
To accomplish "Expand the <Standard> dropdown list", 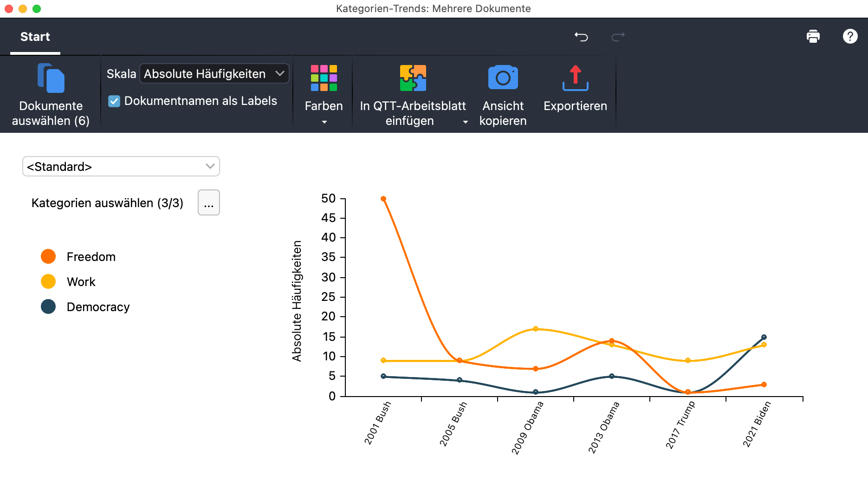I will coord(121,167).
